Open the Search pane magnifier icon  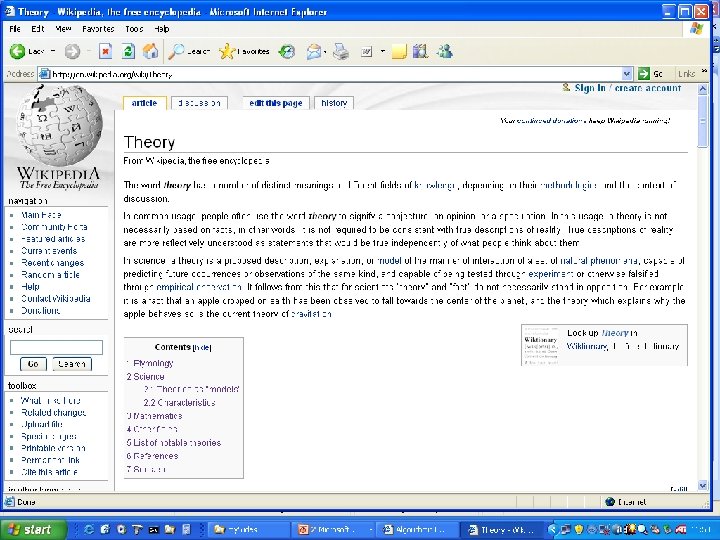coord(175,51)
